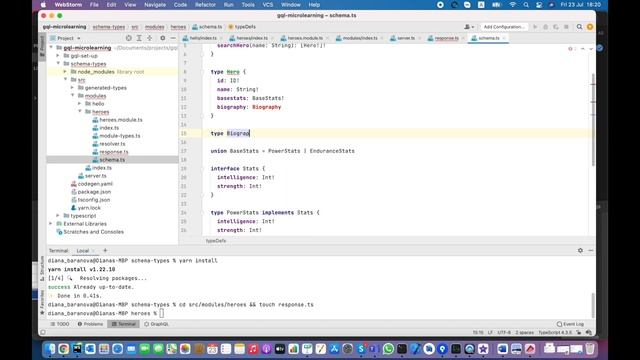
Task: Expand External Libraries node
Action: pos(51,224)
